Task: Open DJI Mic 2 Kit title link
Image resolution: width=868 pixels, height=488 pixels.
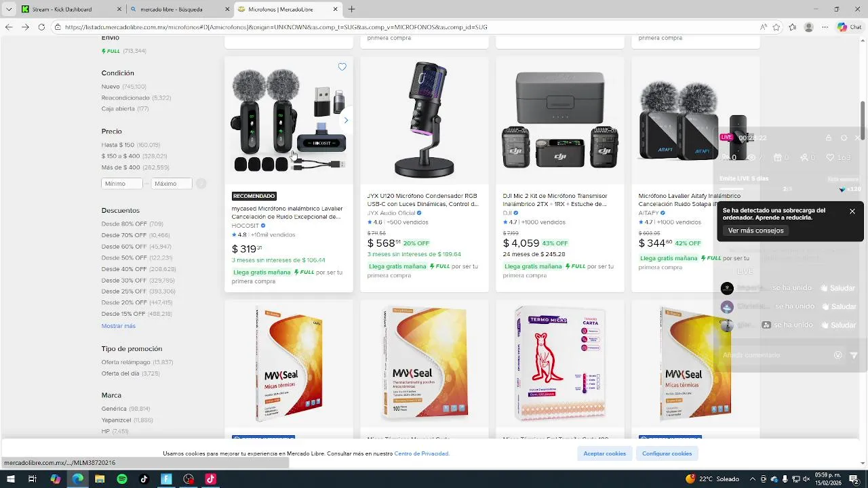Action: coord(555,200)
